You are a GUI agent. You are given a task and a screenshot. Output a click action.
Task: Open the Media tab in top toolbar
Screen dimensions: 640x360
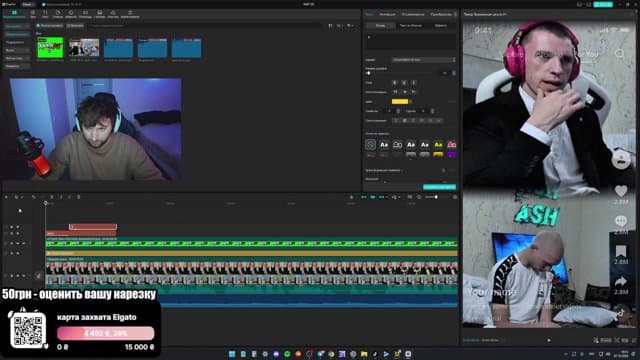coord(14,14)
